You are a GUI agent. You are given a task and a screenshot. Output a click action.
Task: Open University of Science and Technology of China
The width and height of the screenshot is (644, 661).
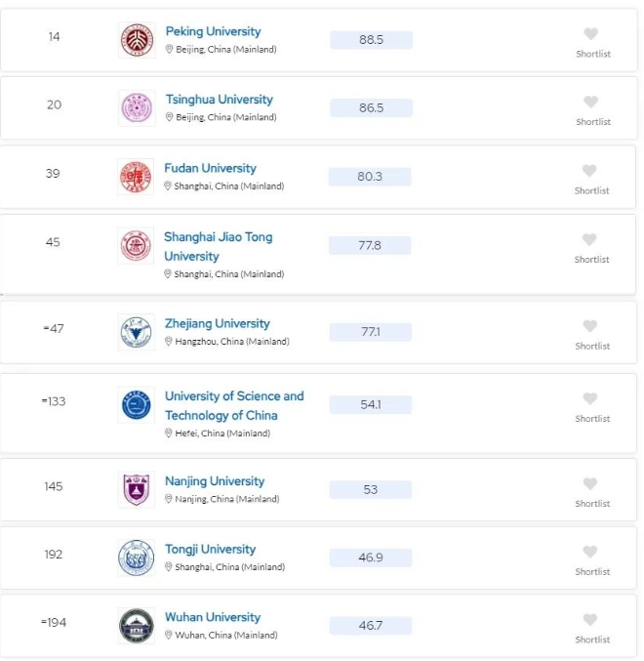234,405
